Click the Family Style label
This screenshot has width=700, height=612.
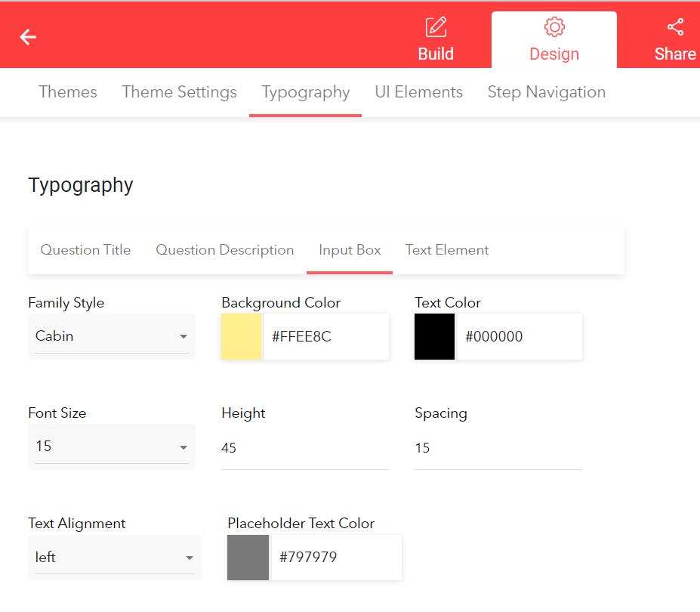(66, 303)
